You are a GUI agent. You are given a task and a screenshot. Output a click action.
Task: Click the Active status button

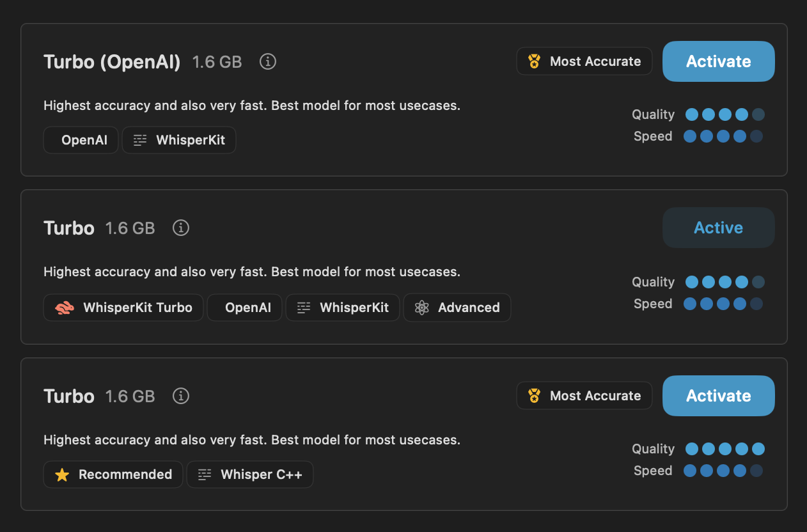(718, 228)
